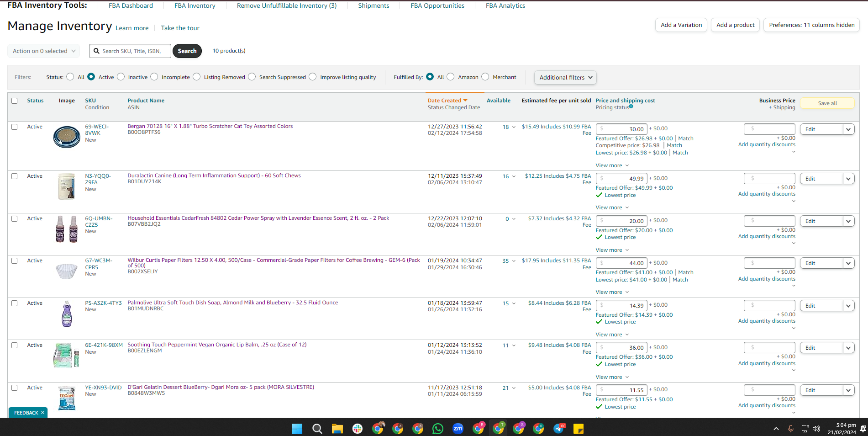
Task: Click Match next to Competitive price $26.98
Action: coord(674,145)
